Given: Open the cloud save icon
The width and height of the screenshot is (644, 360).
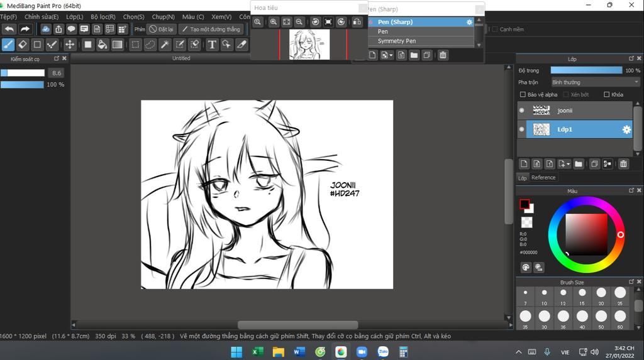Looking at the screenshot, I should 45,29.
